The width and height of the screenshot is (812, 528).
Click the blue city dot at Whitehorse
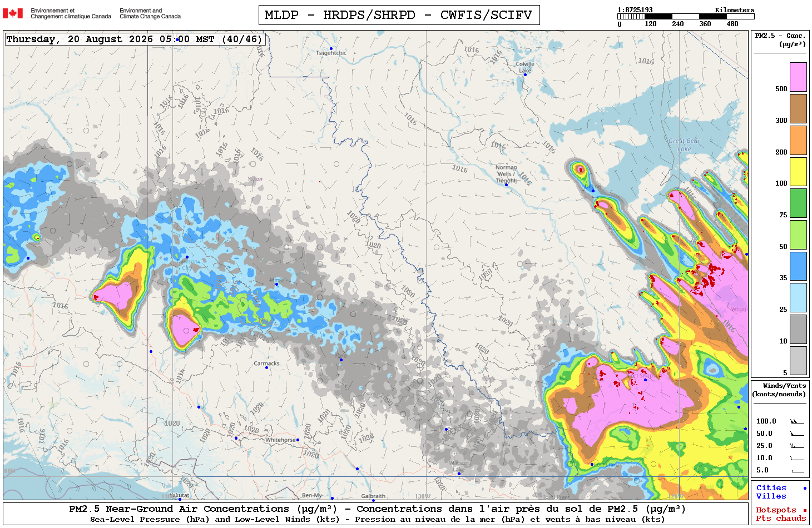(298, 440)
